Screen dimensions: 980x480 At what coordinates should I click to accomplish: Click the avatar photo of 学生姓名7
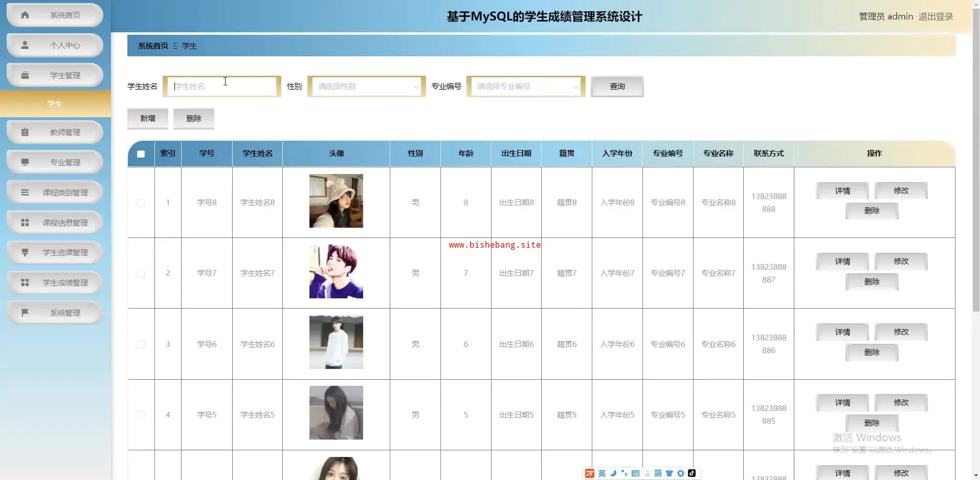click(x=336, y=272)
